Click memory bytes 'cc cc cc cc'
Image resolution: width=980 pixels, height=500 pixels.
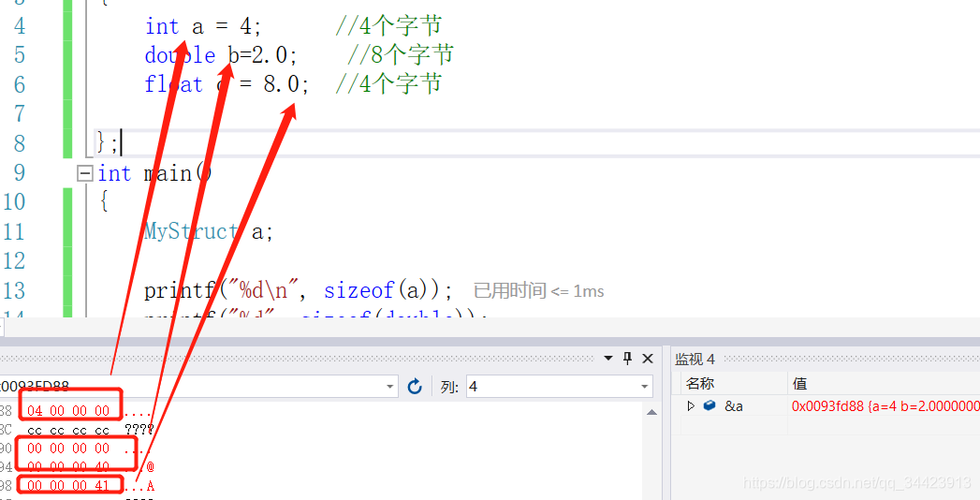coord(68,430)
